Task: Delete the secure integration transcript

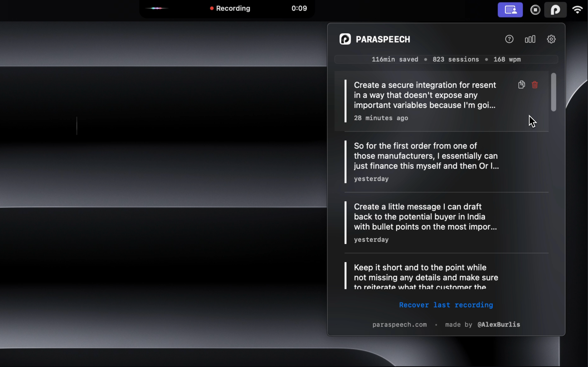Action: (x=535, y=85)
